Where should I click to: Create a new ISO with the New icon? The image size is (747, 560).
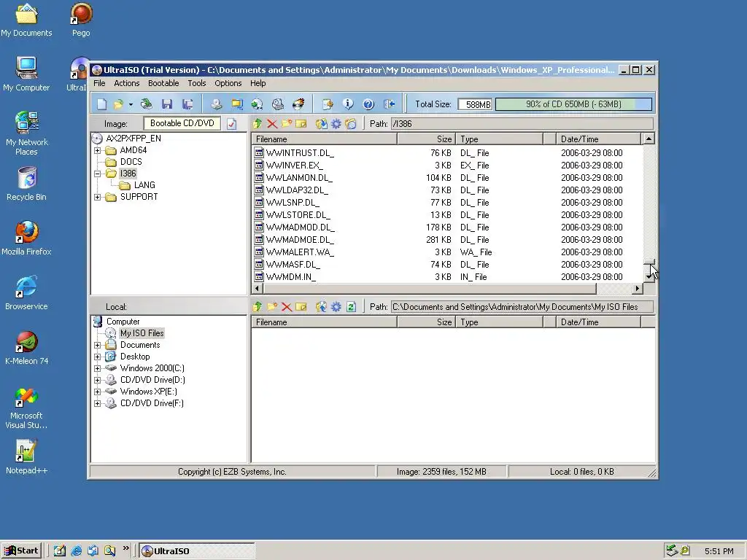(102, 104)
